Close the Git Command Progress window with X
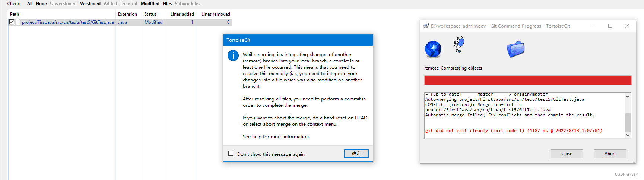Screen dimensions: 644x180 click(627, 26)
